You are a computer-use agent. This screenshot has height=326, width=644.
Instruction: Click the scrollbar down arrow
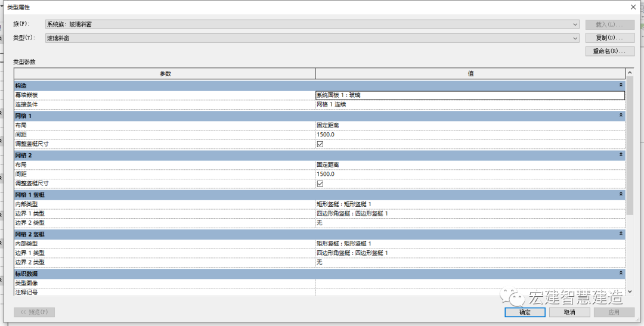[x=630, y=291]
